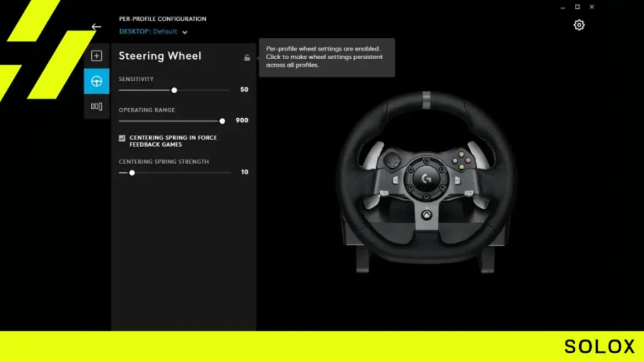Click the Centering Spring Strength slider handle

click(132, 173)
